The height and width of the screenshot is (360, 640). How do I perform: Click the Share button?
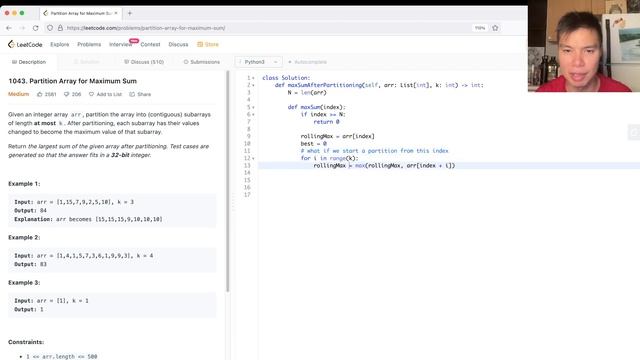pos(140,94)
